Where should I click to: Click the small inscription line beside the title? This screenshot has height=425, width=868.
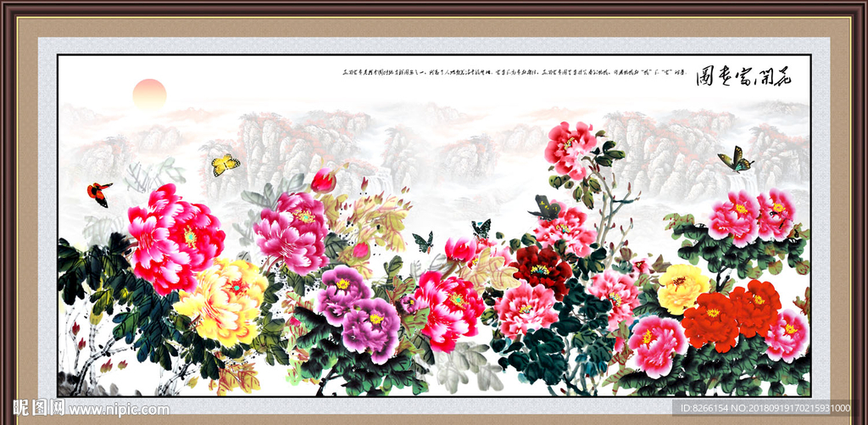pos(515,72)
